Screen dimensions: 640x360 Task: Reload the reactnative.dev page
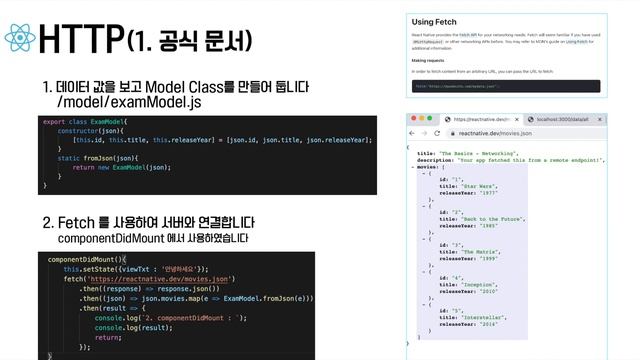pyautogui.click(x=437, y=133)
